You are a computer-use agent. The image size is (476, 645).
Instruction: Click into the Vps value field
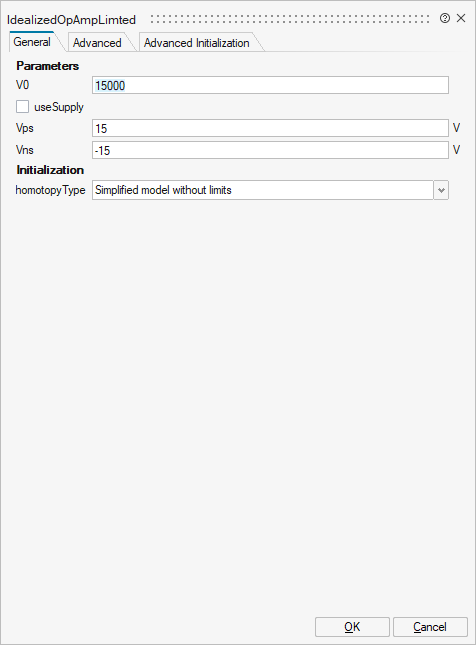click(270, 128)
